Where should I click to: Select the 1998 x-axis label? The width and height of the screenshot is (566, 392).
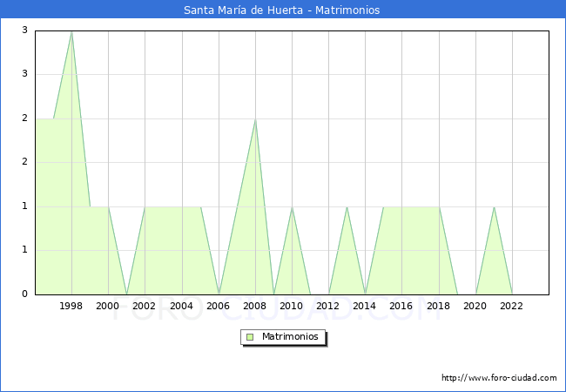point(71,306)
